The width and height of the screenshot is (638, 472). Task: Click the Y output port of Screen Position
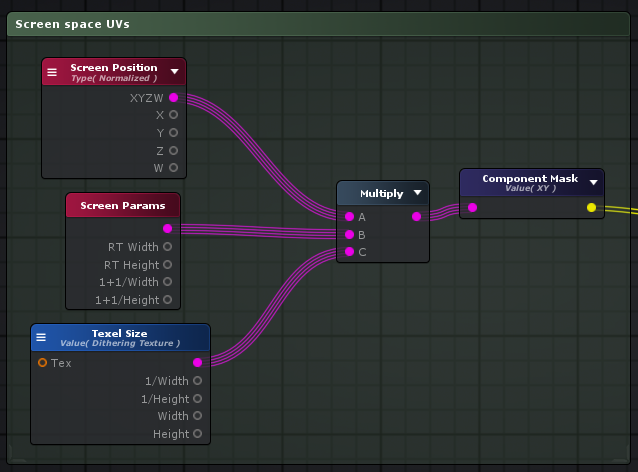point(174,133)
